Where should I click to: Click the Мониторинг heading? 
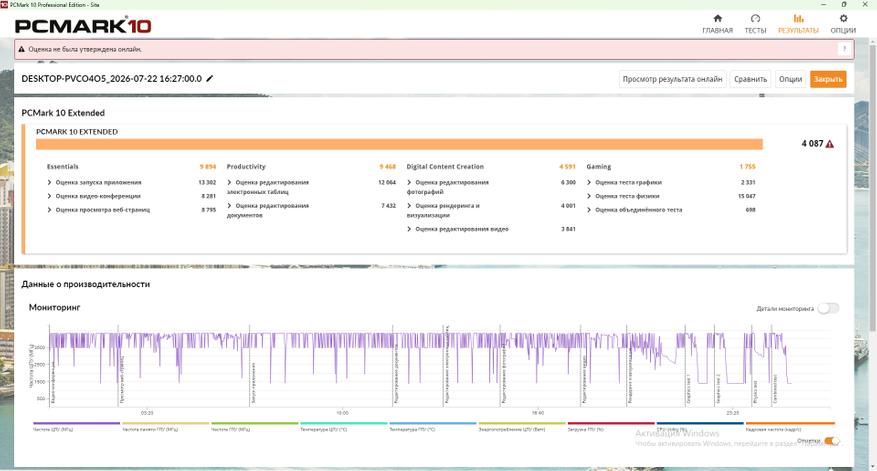(x=55, y=307)
